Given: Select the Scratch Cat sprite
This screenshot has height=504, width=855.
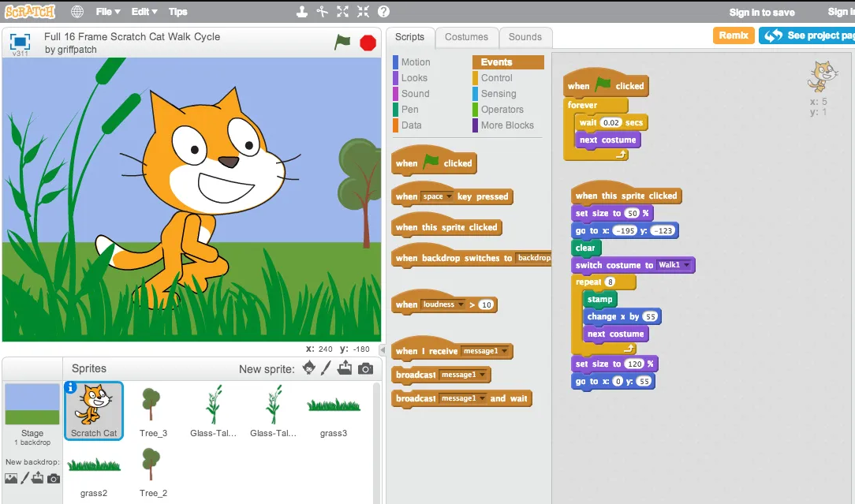Looking at the screenshot, I should [x=94, y=411].
